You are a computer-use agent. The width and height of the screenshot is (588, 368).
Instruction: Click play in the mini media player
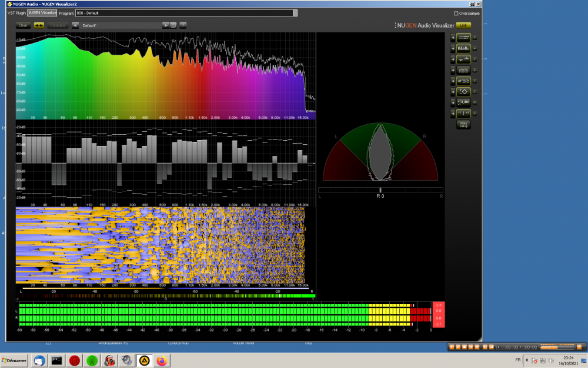(452, 347)
